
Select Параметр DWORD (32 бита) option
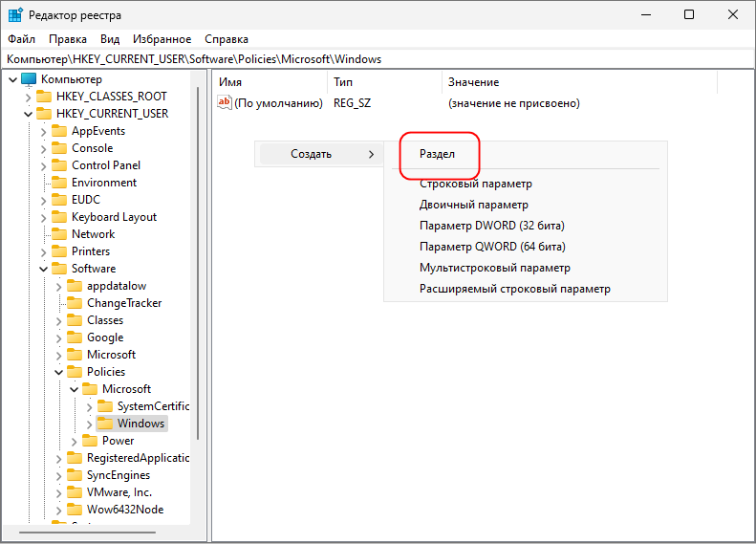point(491,226)
